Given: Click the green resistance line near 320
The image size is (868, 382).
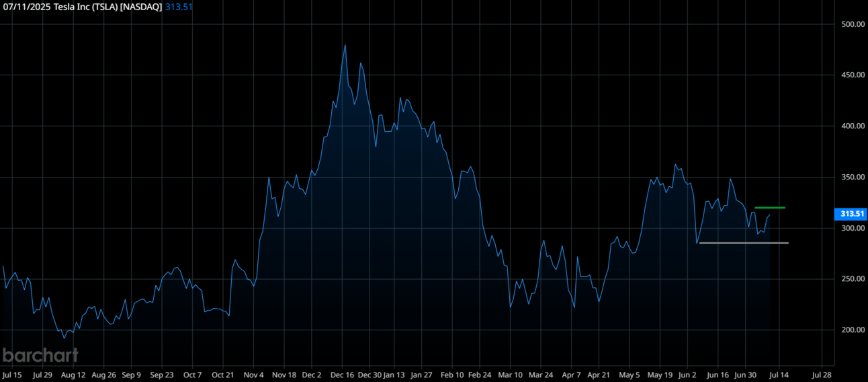Looking at the screenshot, I should (x=770, y=208).
